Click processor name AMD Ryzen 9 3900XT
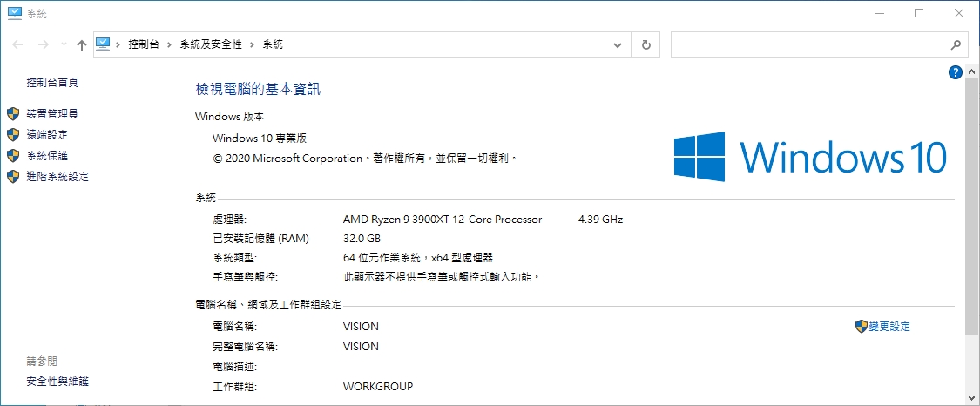Screen dimensions: 980x406 click(443, 220)
